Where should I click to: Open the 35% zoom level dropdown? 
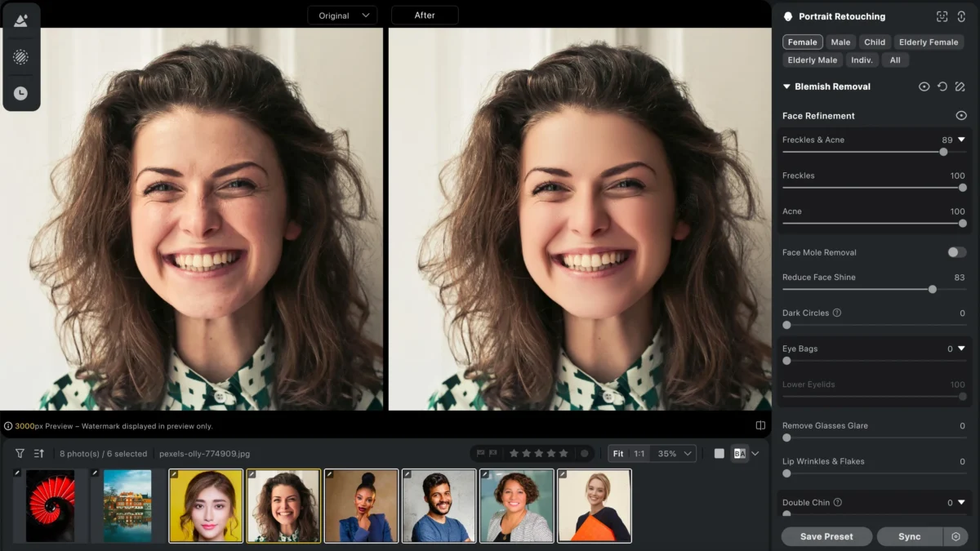[x=675, y=453]
